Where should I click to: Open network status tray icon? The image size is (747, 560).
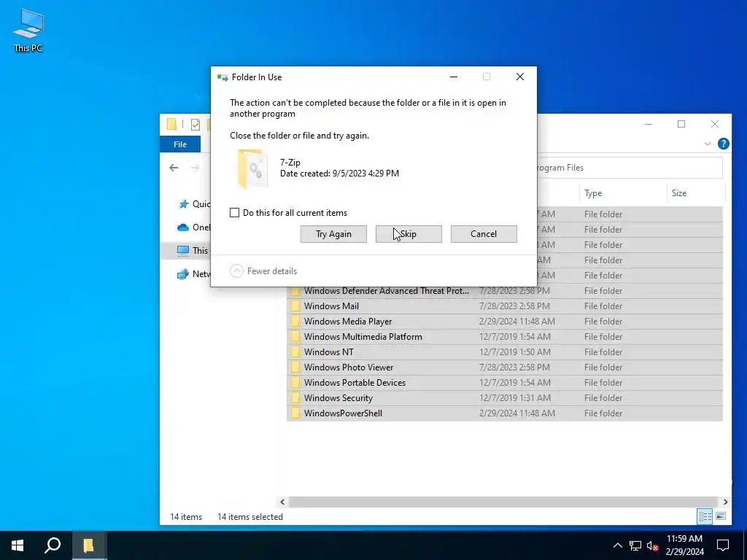tap(635, 545)
